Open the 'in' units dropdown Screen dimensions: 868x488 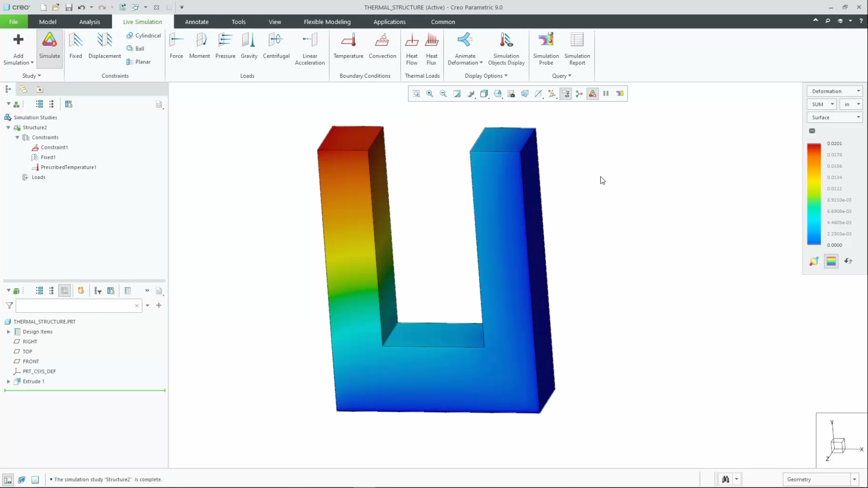(x=851, y=104)
